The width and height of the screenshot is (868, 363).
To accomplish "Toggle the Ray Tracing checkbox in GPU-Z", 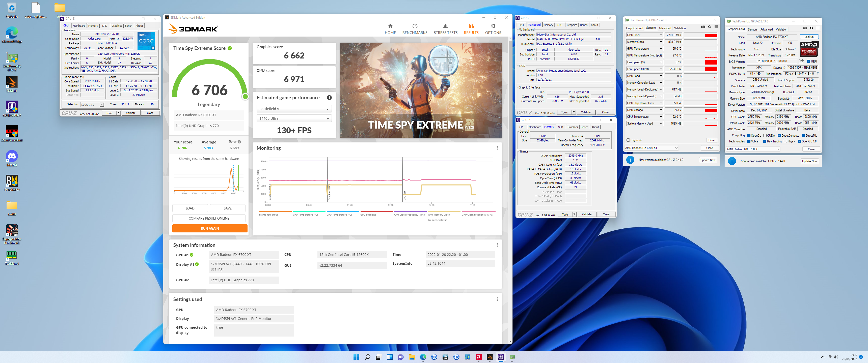I will pos(765,141).
